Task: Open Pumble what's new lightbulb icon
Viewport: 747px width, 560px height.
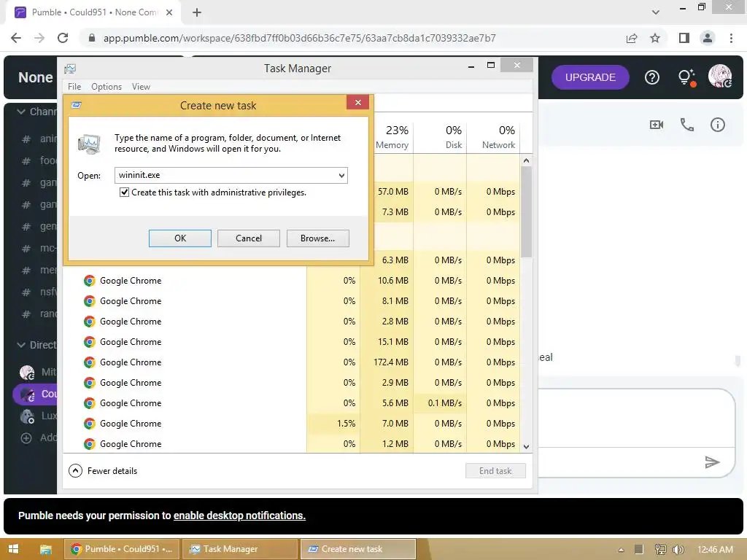Action: [686, 77]
